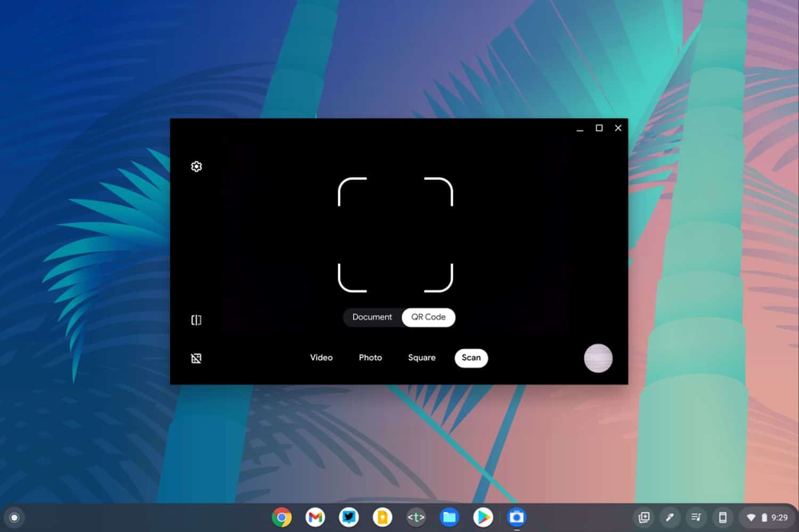Open Gmail from the shelf

(x=315, y=517)
